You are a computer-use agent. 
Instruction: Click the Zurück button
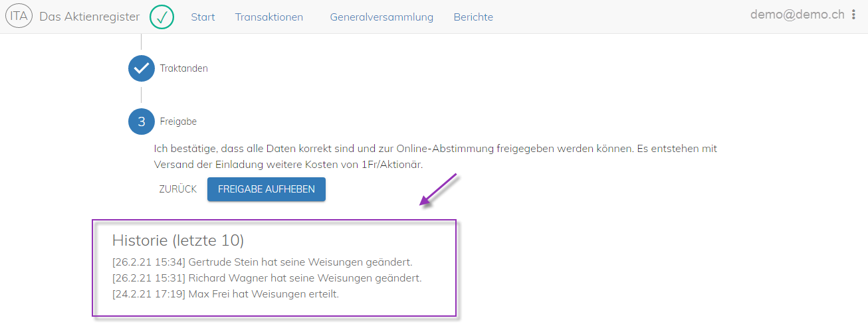tap(177, 189)
